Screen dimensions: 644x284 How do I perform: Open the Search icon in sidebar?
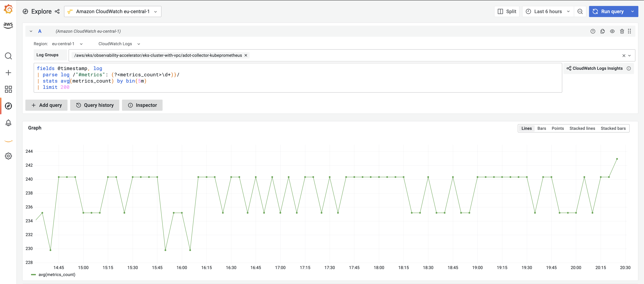point(8,56)
